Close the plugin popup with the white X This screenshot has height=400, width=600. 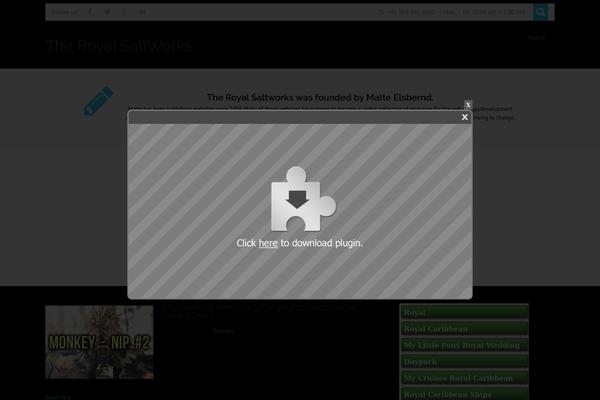[465, 117]
